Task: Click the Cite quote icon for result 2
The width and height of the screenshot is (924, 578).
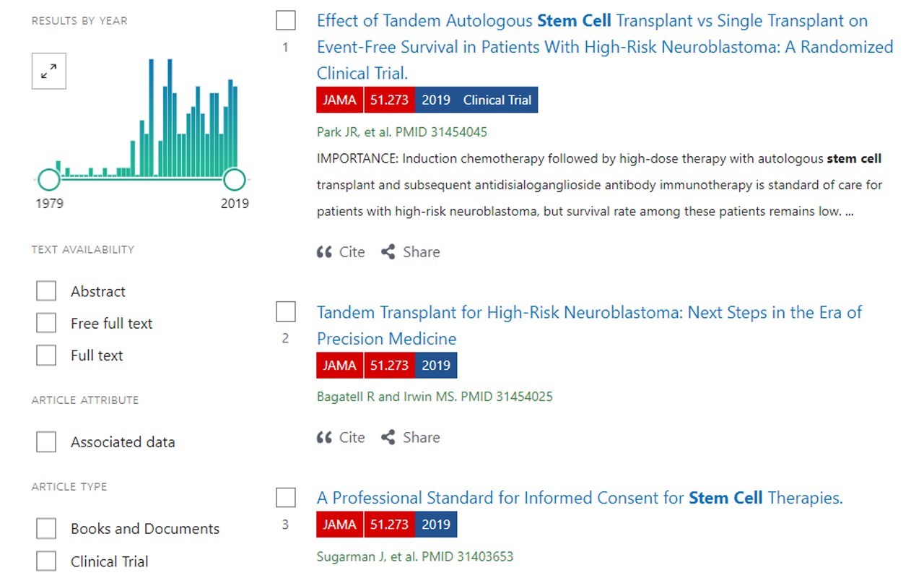Action: [x=324, y=438]
